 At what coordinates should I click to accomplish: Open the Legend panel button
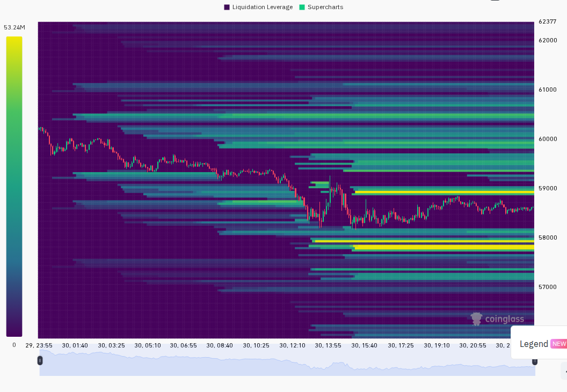[539, 344]
